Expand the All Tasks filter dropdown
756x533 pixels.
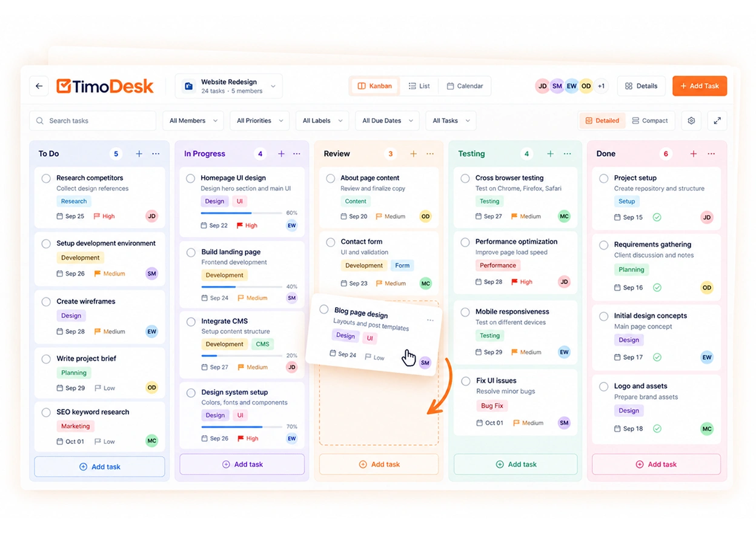[451, 121]
